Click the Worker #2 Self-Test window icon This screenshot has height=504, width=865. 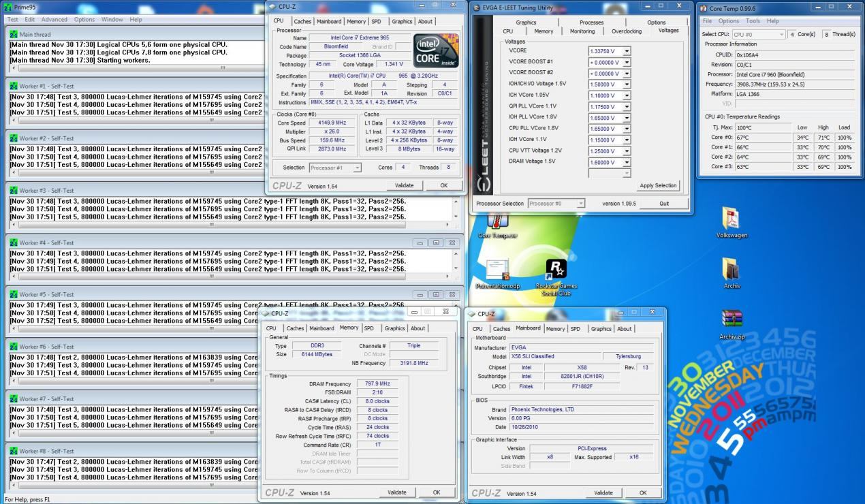pyautogui.click(x=12, y=138)
